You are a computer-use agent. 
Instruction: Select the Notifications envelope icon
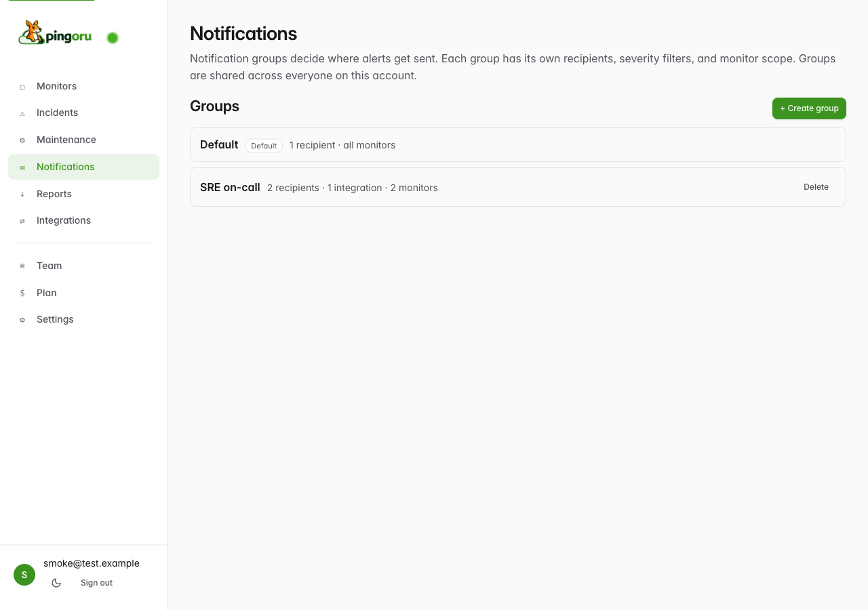pos(22,167)
